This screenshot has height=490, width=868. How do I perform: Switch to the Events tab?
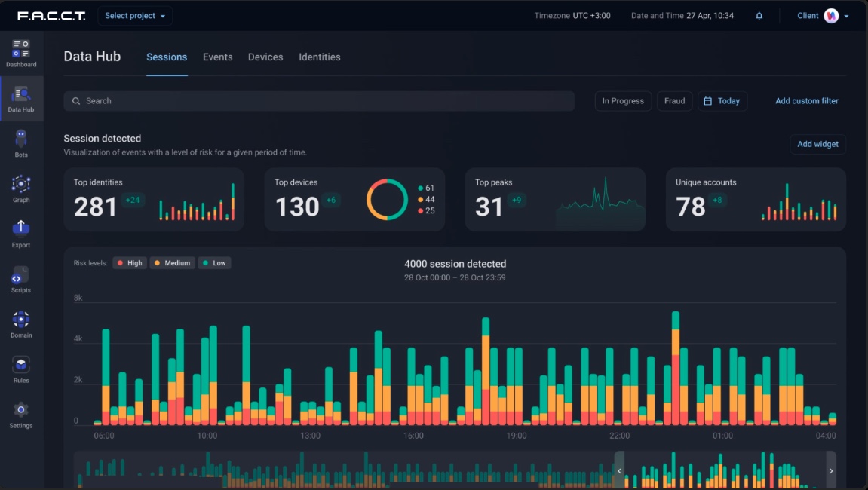(217, 57)
